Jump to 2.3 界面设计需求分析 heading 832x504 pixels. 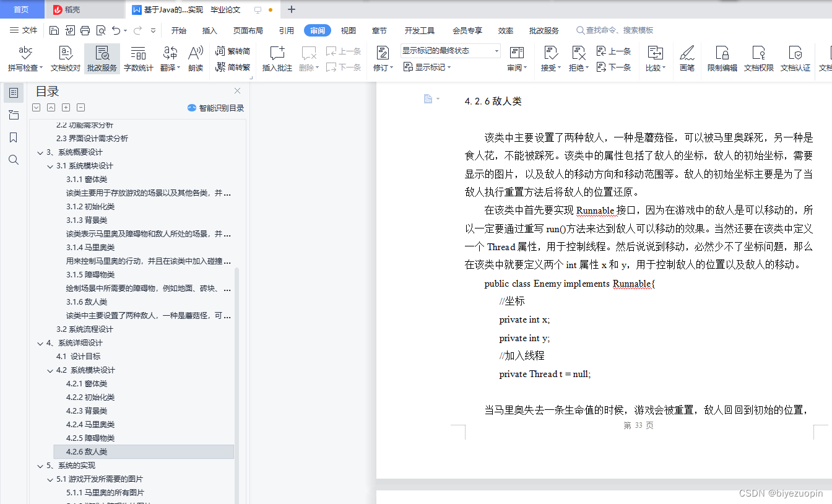click(x=92, y=139)
